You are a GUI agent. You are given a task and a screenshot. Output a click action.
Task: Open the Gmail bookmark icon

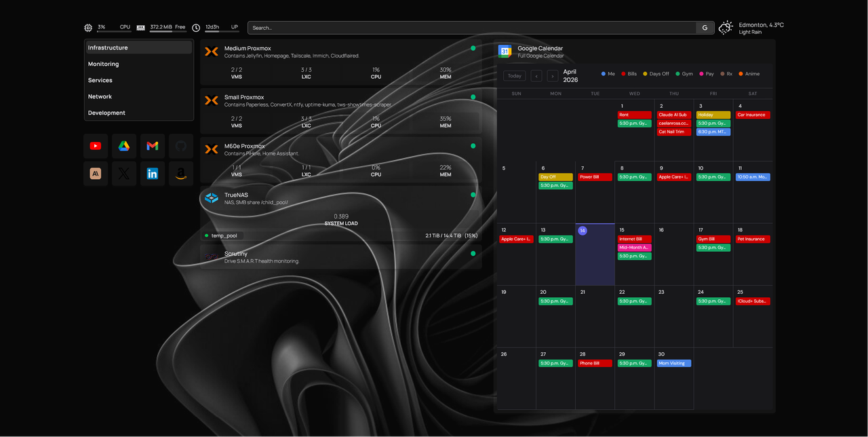pos(153,146)
